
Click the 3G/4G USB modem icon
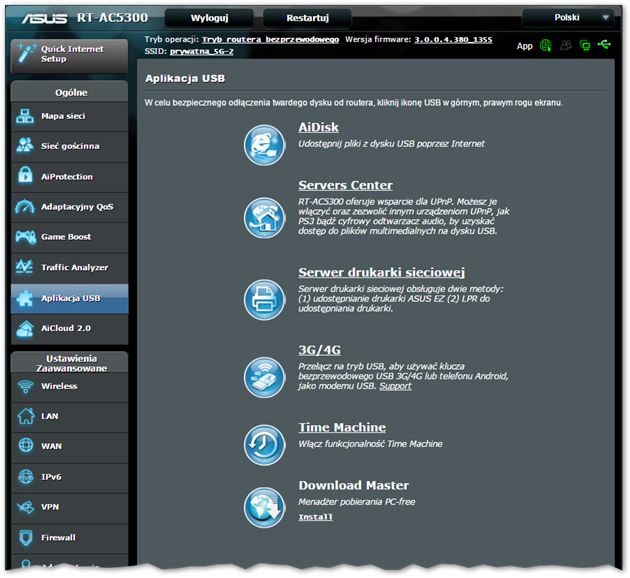[x=264, y=377]
